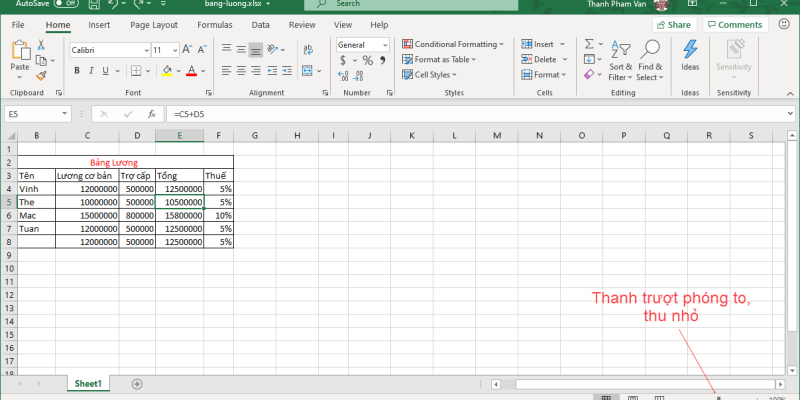
Task: Apply Italic formatting to cell
Action: click(90, 71)
